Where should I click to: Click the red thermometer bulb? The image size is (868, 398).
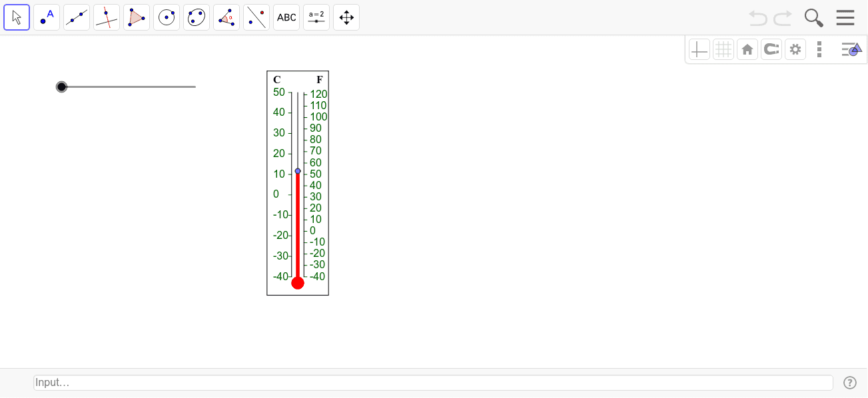(x=298, y=283)
